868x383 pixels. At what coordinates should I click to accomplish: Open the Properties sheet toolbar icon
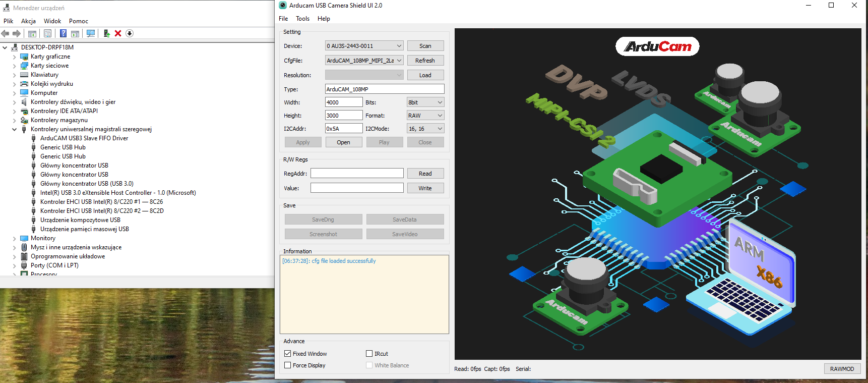[x=47, y=33]
